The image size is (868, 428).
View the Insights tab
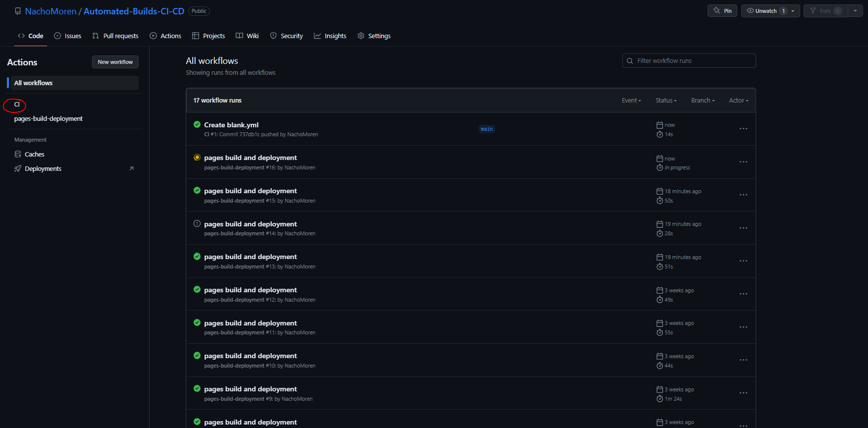point(330,36)
